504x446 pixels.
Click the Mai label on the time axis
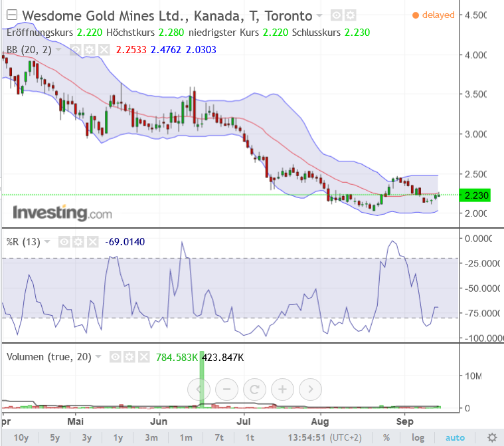[x=76, y=421]
